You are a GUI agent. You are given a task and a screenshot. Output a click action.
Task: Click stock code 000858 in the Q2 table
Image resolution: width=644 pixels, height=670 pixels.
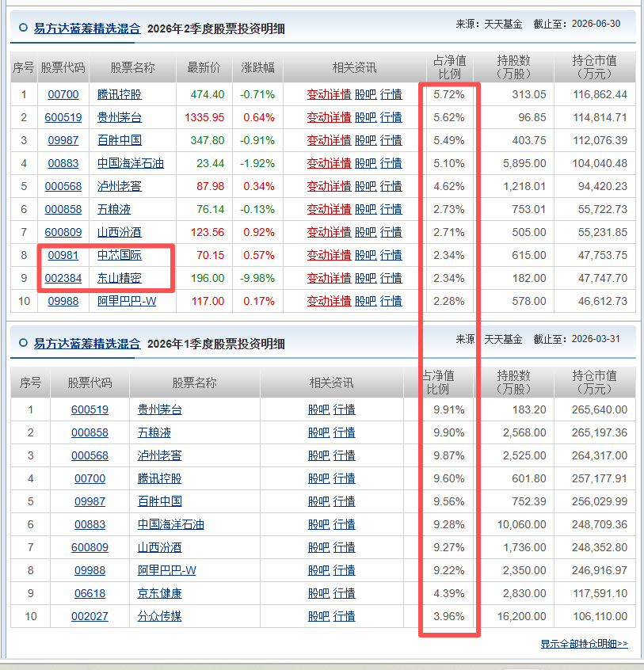[x=63, y=209]
